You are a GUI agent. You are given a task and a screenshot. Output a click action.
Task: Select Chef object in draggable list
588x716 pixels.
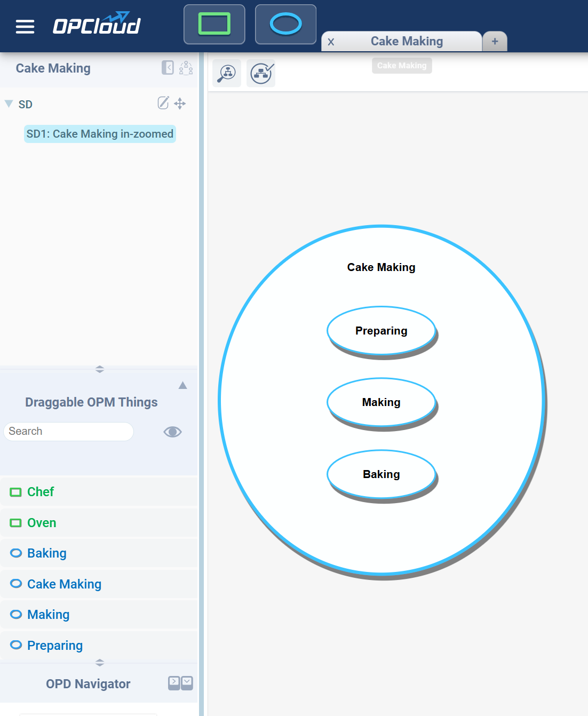coord(41,492)
